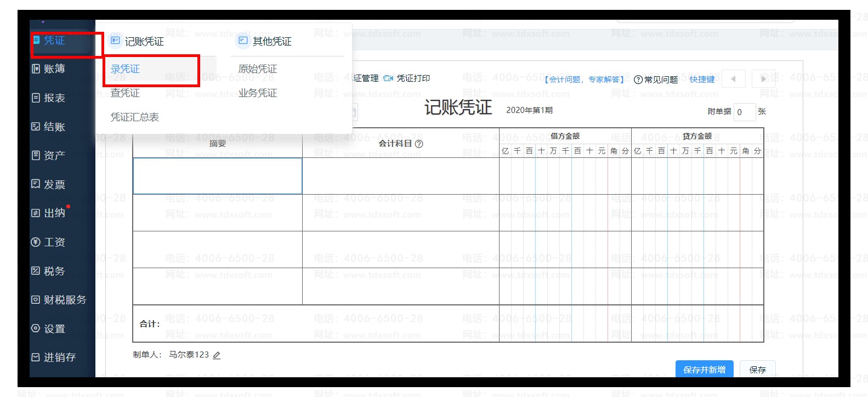Select 业务凭证 under 其他凭证

coord(258,93)
